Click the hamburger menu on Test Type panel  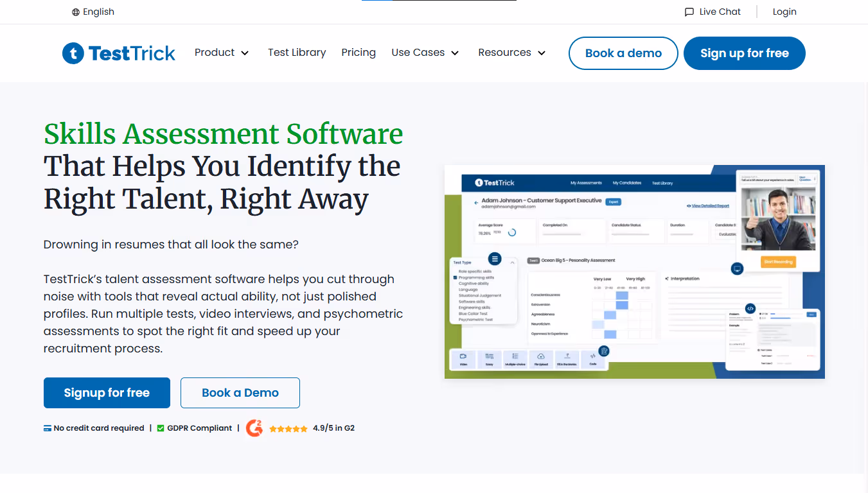pos(495,259)
